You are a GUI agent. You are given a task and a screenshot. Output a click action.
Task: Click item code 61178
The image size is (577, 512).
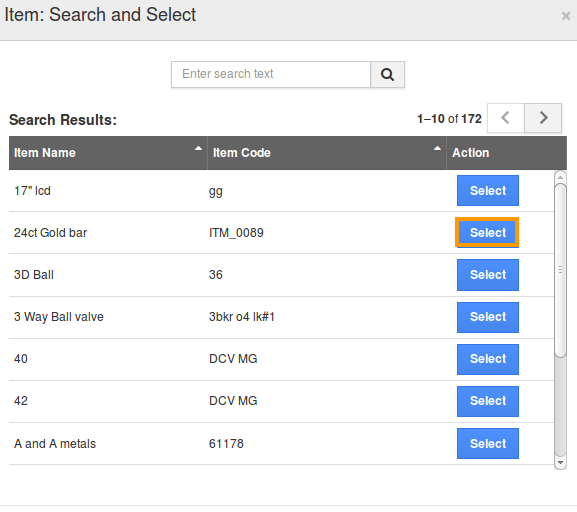[x=226, y=444]
